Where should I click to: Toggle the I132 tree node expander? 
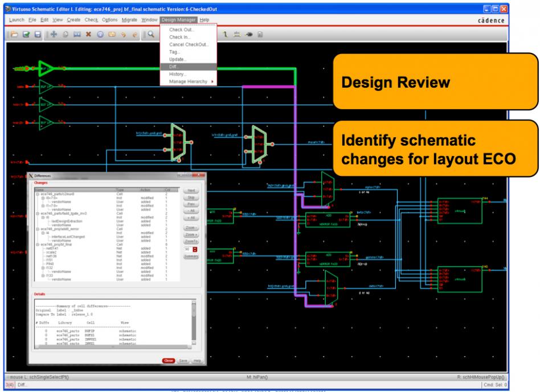(43, 268)
